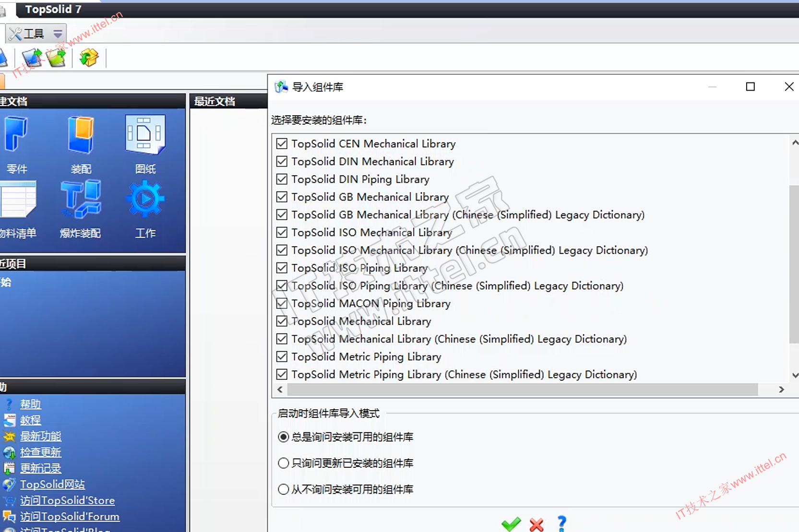This screenshot has width=799, height=532.
Task: Select 从不询问安装可用的组件库 radio option
Action: click(x=284, y=489)
